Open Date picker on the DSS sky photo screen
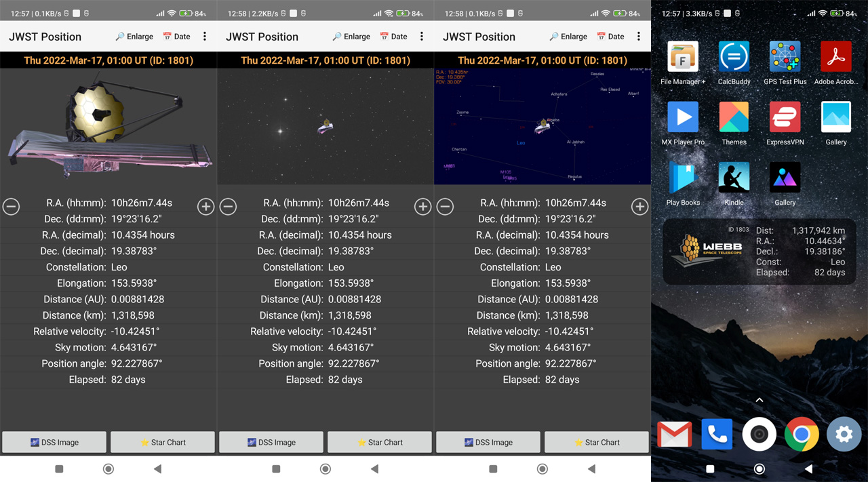868x482 pixels. point(393,37)
